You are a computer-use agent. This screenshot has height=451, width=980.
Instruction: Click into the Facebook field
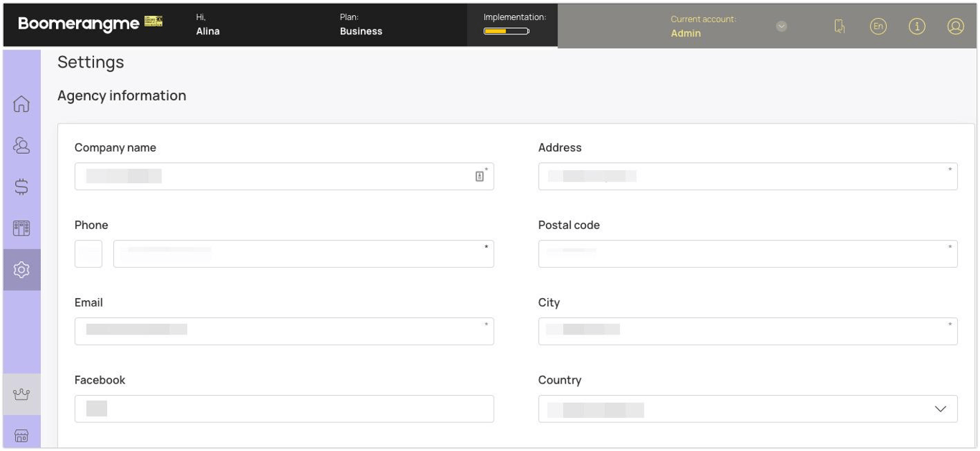pos(284,409)
